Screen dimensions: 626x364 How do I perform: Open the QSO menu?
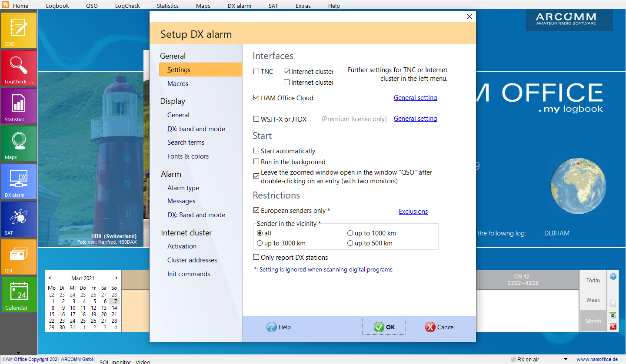92,6
